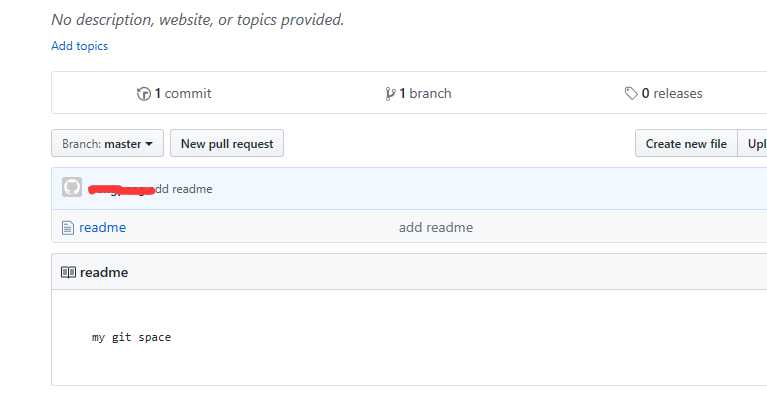Click the latest commit message next to the avatar
Image resolution: width=767 pixels, height=410 pixels.
click(x=183, y=189)
